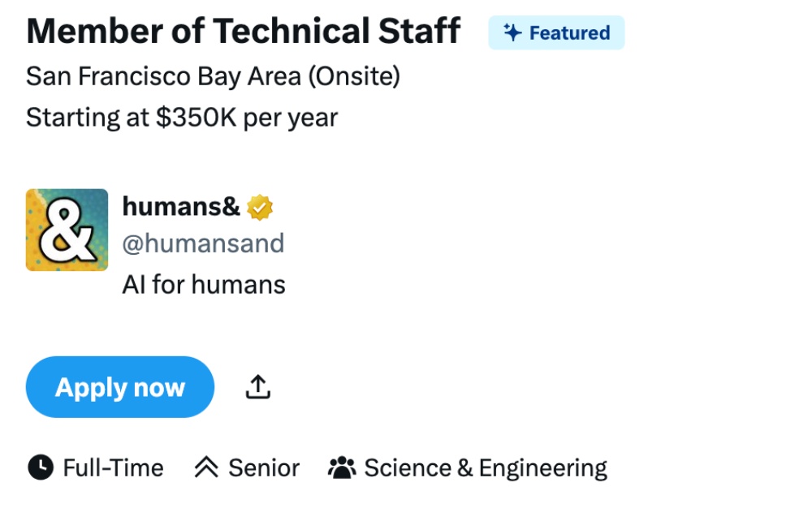Click the share icon beside Apply now
Viewport: 812px width, 508px height.
coord(257,387)
